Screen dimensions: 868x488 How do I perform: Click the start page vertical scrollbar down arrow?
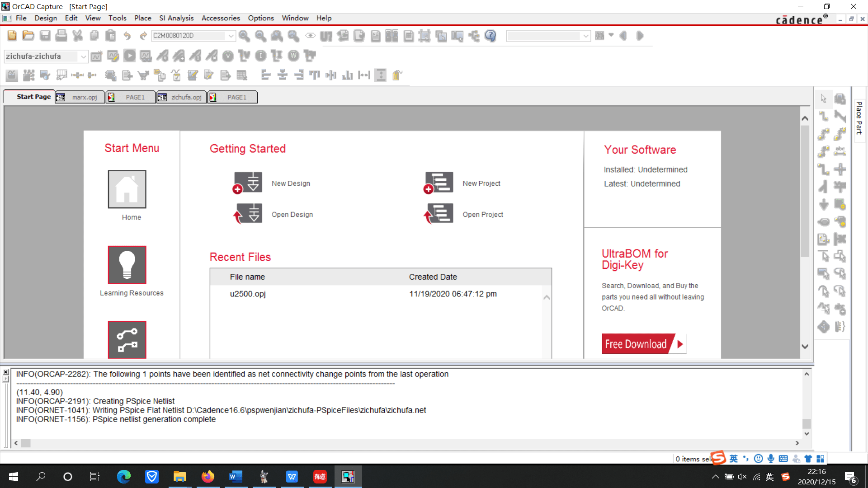805,347
